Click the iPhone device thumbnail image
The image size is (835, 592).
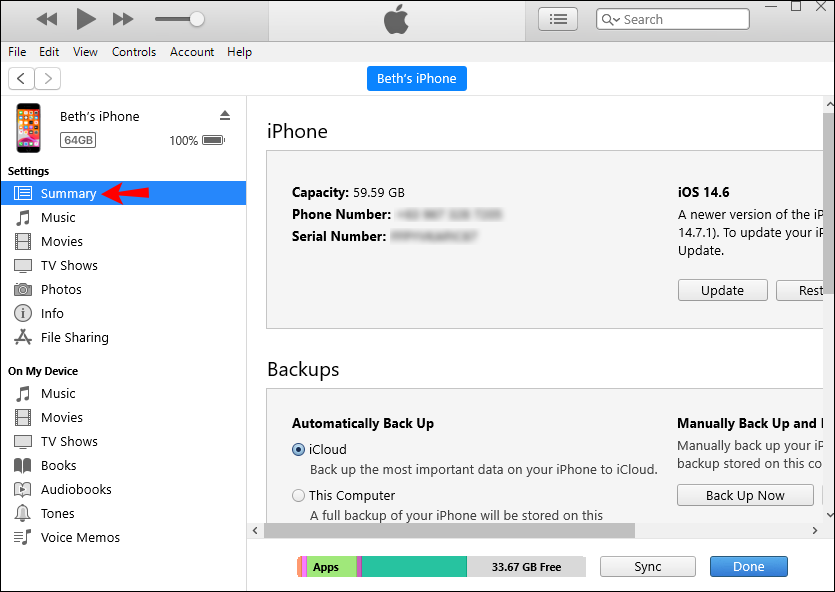28,128
